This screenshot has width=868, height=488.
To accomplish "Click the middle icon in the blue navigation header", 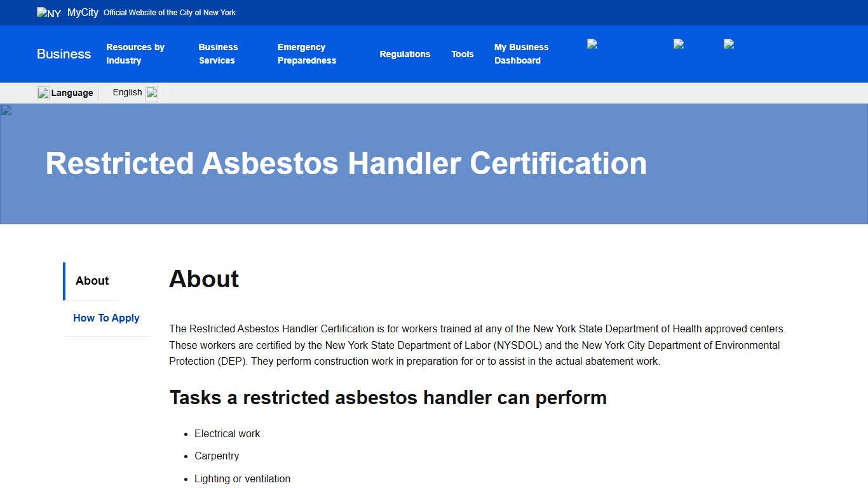I will [x=677, y=44].
